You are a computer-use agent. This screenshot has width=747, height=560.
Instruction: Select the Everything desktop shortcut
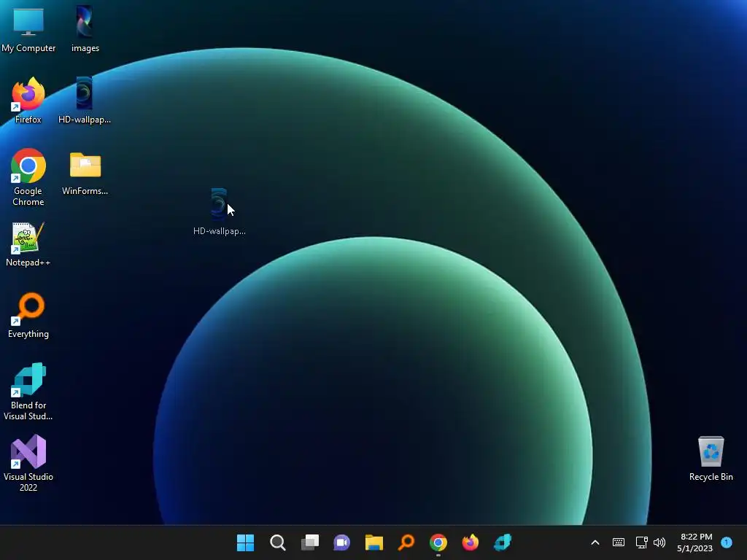coord(28,315)
